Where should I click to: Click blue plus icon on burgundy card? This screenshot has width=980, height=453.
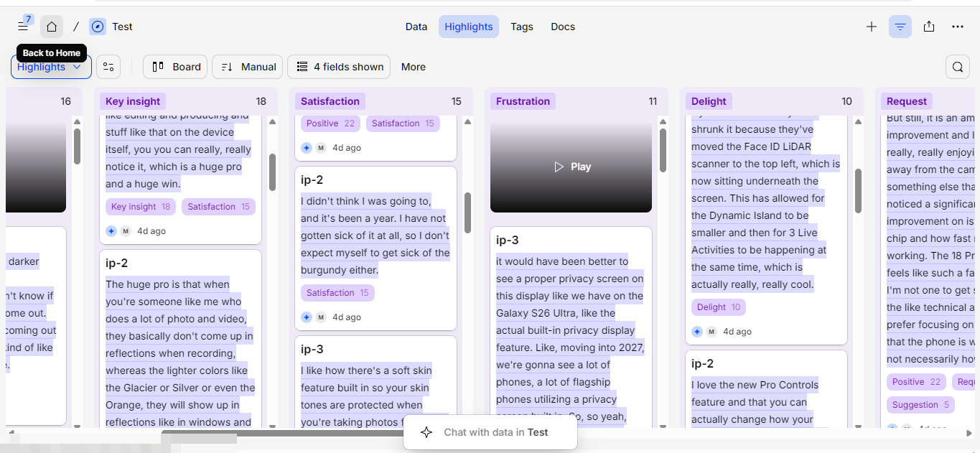tap(307, 317)
